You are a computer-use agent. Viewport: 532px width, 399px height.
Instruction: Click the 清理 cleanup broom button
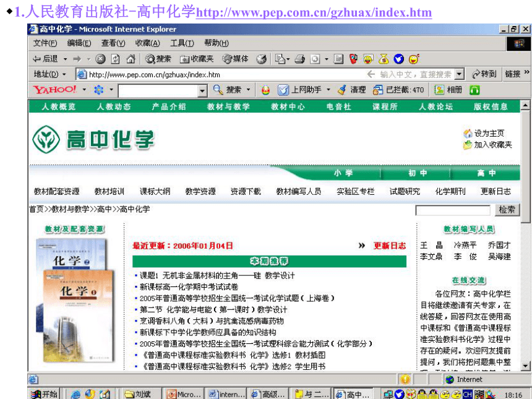coord(351,90)
